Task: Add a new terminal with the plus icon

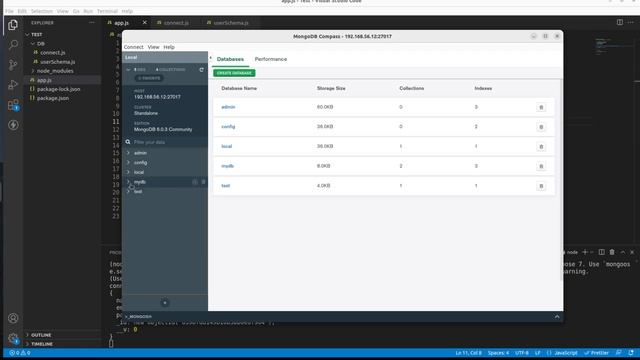Action: 584,252
